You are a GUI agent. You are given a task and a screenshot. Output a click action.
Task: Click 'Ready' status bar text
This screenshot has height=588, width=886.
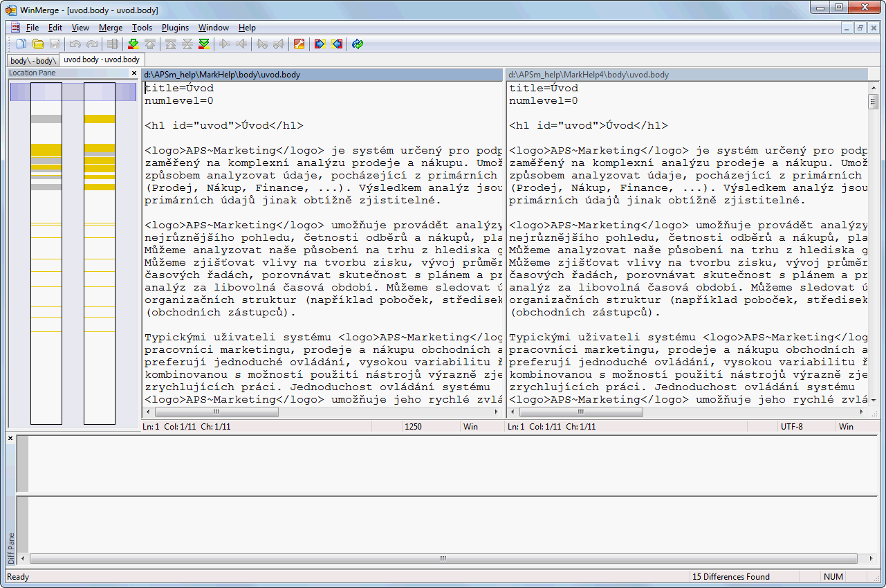coord(18,577)
